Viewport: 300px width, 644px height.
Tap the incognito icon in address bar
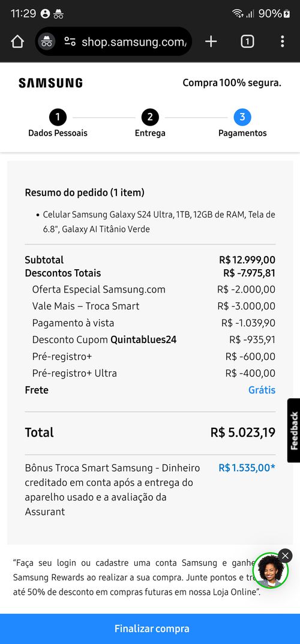click(x=47, y=41)
